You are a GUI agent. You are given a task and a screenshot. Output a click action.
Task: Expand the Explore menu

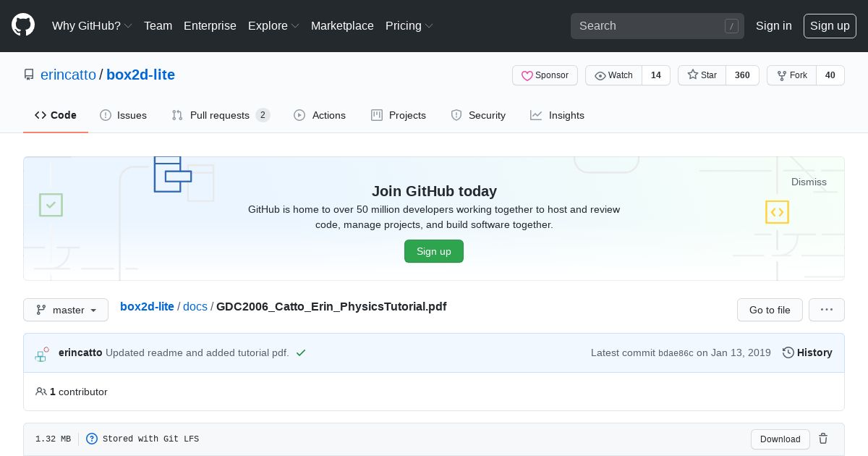pyautogui.click(x=273, y=25)
